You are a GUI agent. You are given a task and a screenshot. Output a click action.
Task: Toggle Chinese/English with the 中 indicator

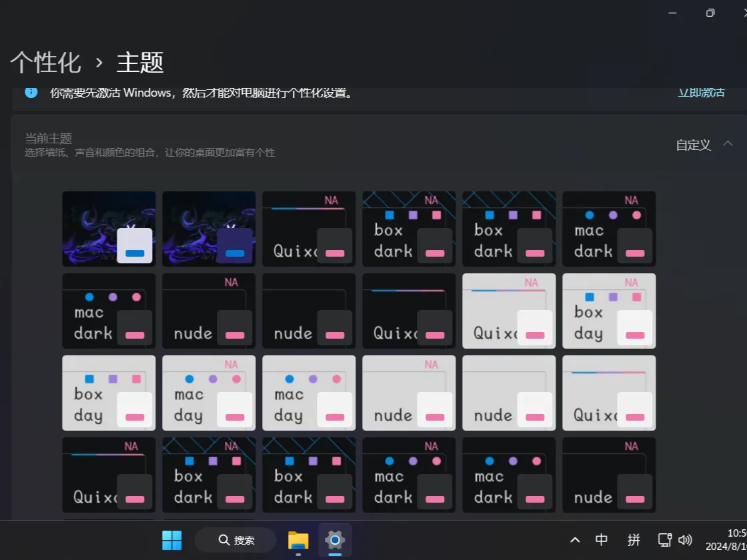(x=601, y=540)
